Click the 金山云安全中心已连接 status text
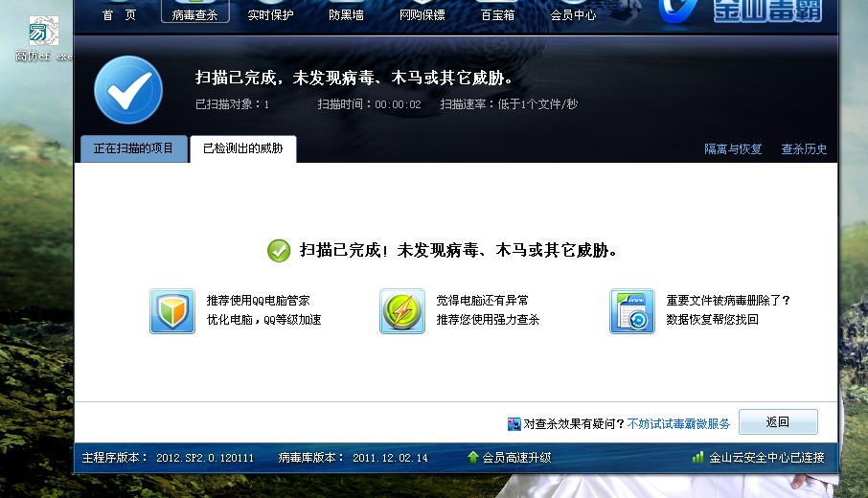The height and width of the screenshot is (498, 868). (x=766, y=458)
